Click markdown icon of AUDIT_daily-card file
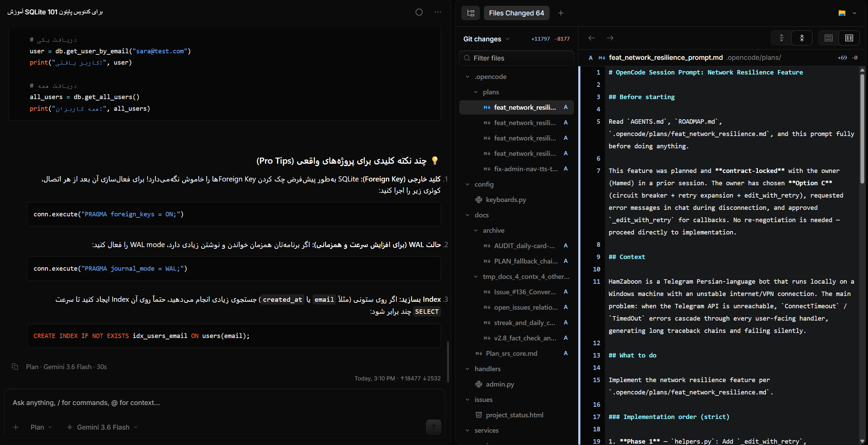The height and width of the screenshot is (445, 868). click(x=487, y=246)
